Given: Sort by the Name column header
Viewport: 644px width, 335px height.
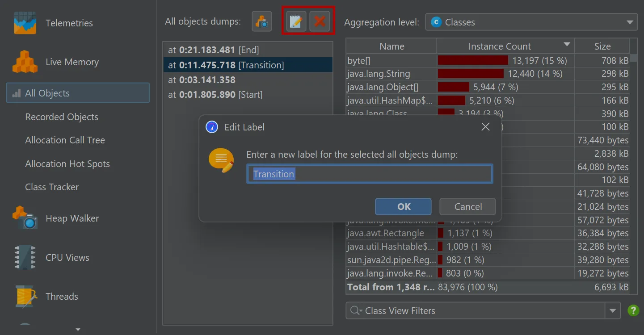Looking at the screenshot, I should (391, 46).
